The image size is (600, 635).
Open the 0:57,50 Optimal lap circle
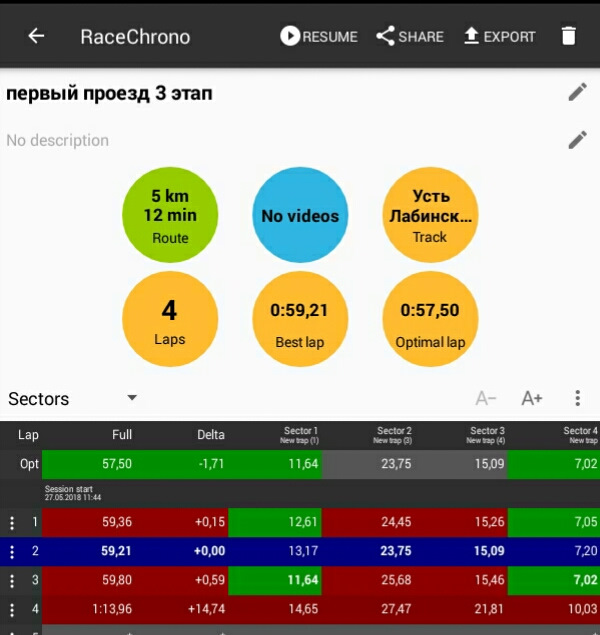tap(430, 319)
